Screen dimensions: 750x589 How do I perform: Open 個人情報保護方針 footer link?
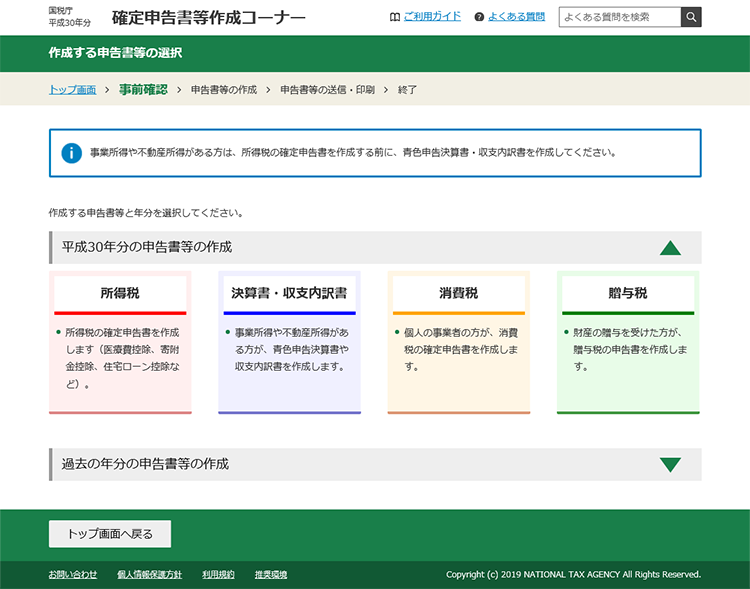(x=149, y=574)
